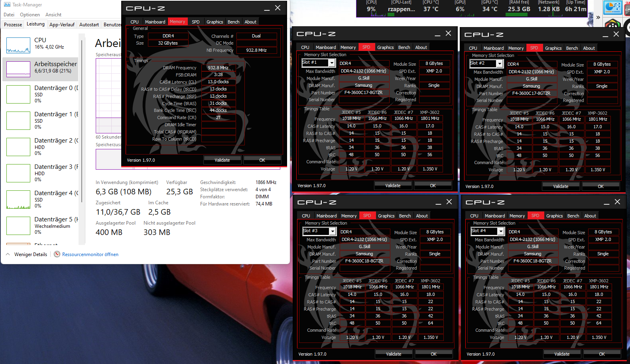Open Graphics tab in Slot #1 CPU-Z window
This screenshot has height=364, width=630.
(385, 47)
